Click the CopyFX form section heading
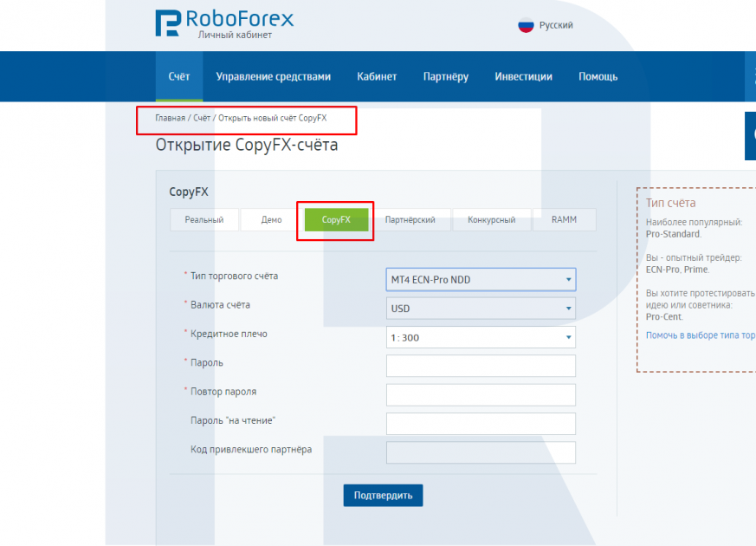Image resolution: width=756 pixels, height=546 pixels. pyautogui.click(x=189, y=192)
